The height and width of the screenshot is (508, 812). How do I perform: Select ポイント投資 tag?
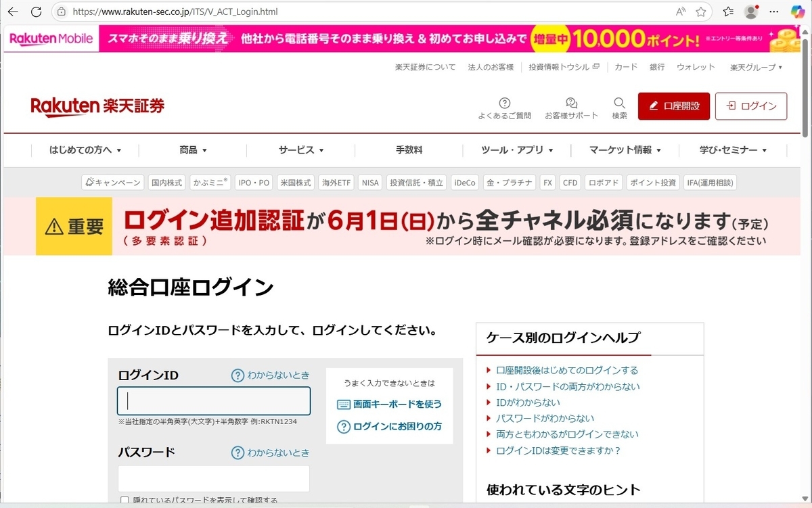click(653, 183)
